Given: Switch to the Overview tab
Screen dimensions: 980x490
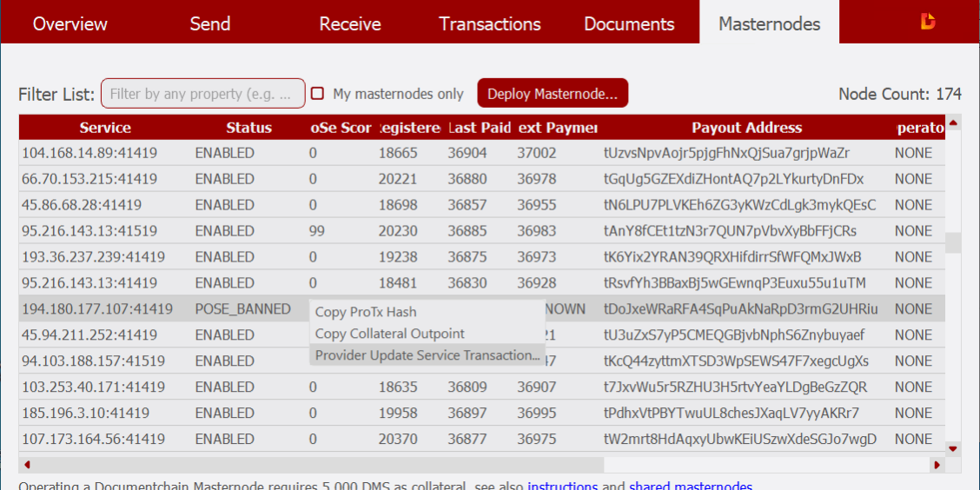Looking at the screenshot, I should (x=70, y=23).
